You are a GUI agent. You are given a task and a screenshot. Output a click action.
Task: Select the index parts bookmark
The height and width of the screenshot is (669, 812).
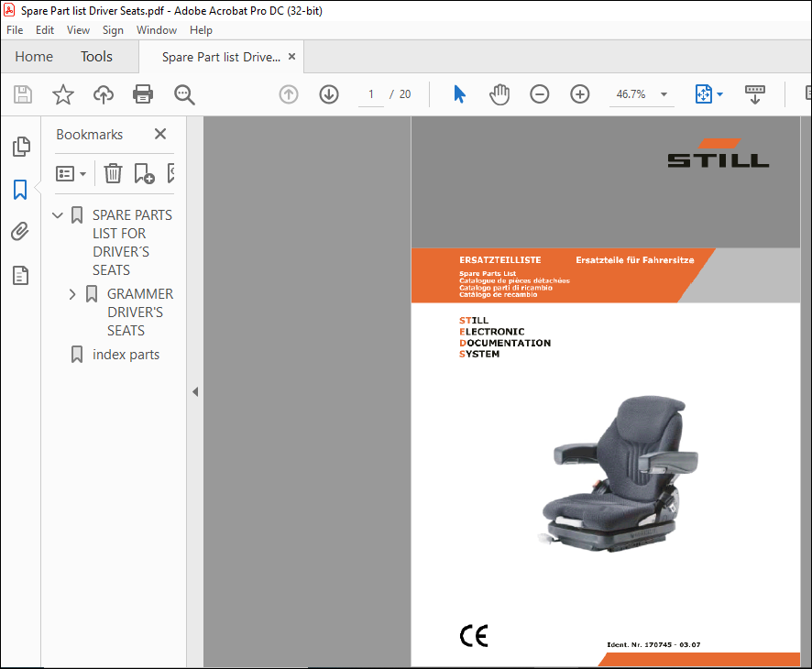[x=126, y=355]
